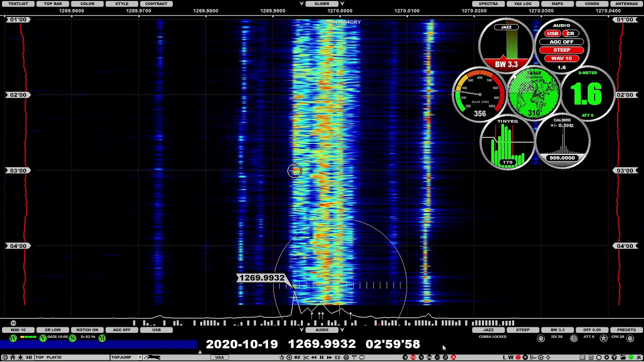Viewport: 644px width, 362px height.
Task: Click the red circle A icon
Action: pyautogui.click(x=453, y=357)
